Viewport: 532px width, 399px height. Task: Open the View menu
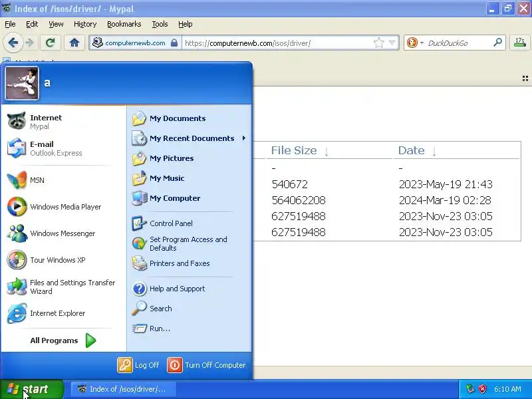click(x=56, y=24)
